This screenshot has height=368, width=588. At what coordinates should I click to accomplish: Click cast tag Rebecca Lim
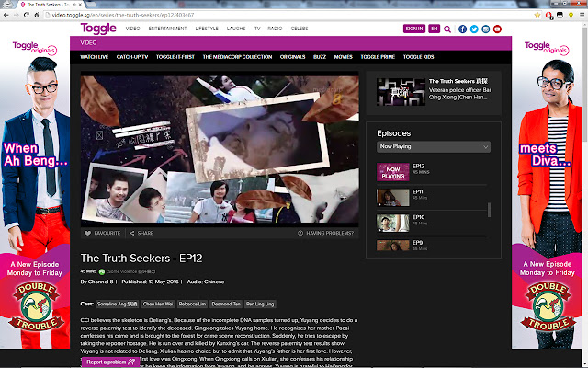[x=192, y=305]
